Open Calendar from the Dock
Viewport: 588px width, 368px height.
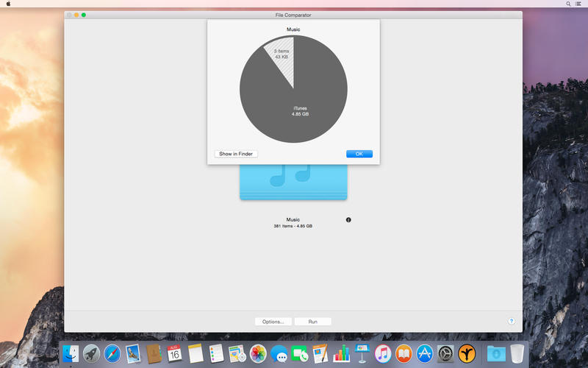tap(174, 353)
